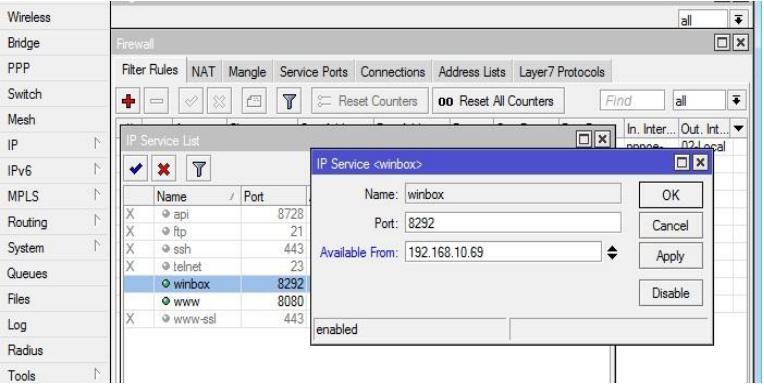The height and width of the screenshot is (385, 764).
Task: Open the Log menu item
Action: pos(55,325)
